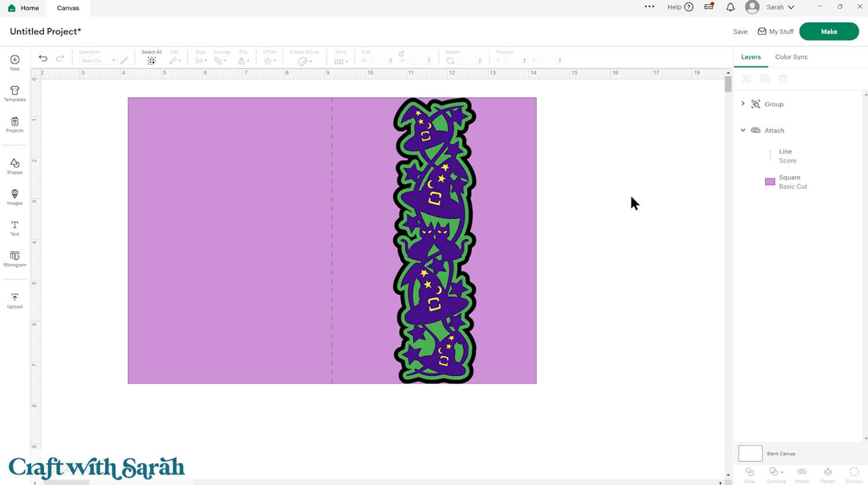Switch to the Color Sync tab
This screenshot has width=868, height=485.
point(791,57)
